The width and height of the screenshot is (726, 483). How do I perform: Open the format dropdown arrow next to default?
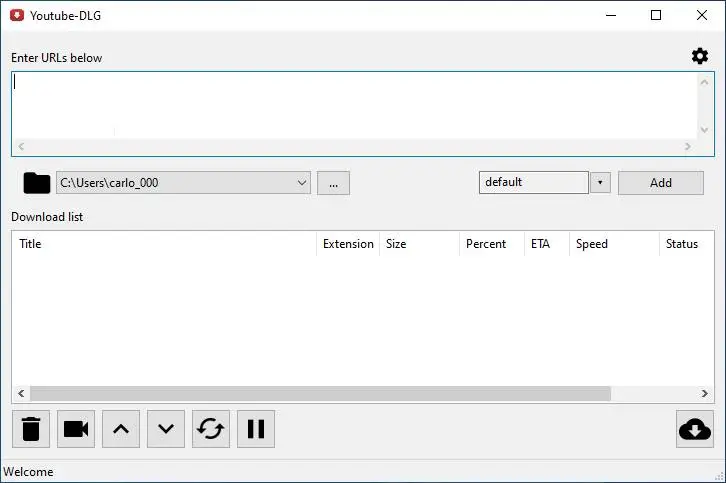[600, 182]
